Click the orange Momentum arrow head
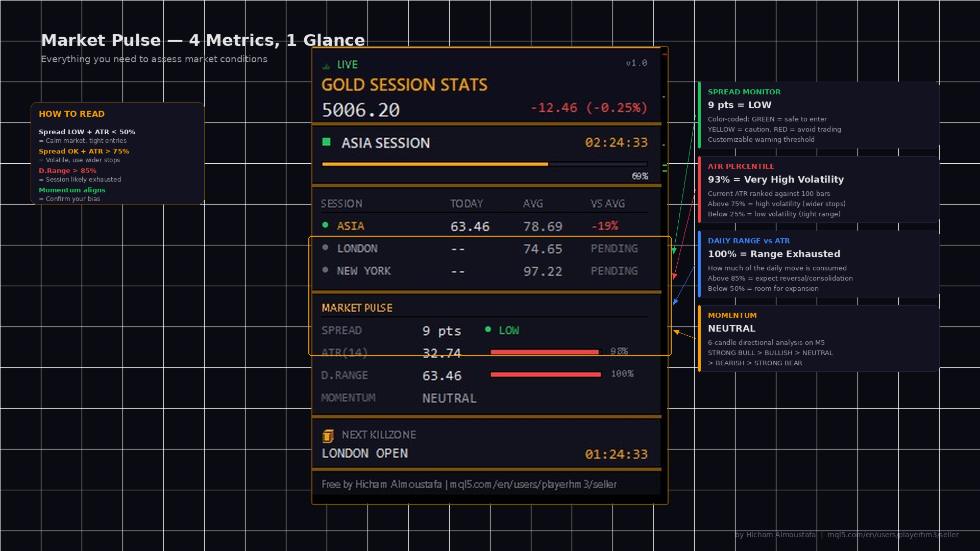 (676, 333)
